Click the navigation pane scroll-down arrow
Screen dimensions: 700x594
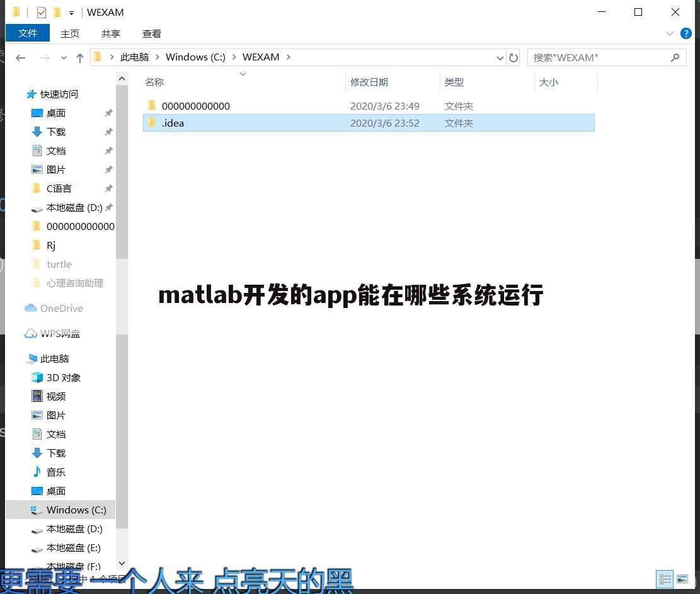click(122, 564)
